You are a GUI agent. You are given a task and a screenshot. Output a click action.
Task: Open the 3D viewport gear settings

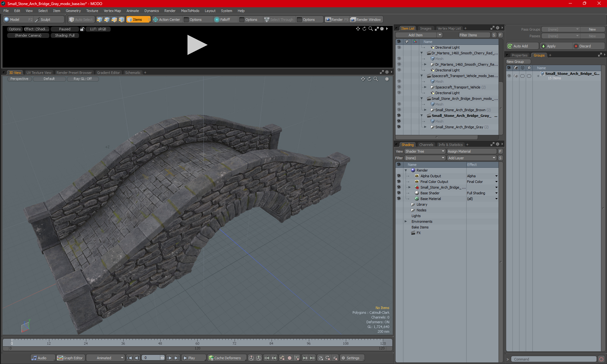pyautogui.click(x=387, y=79)
